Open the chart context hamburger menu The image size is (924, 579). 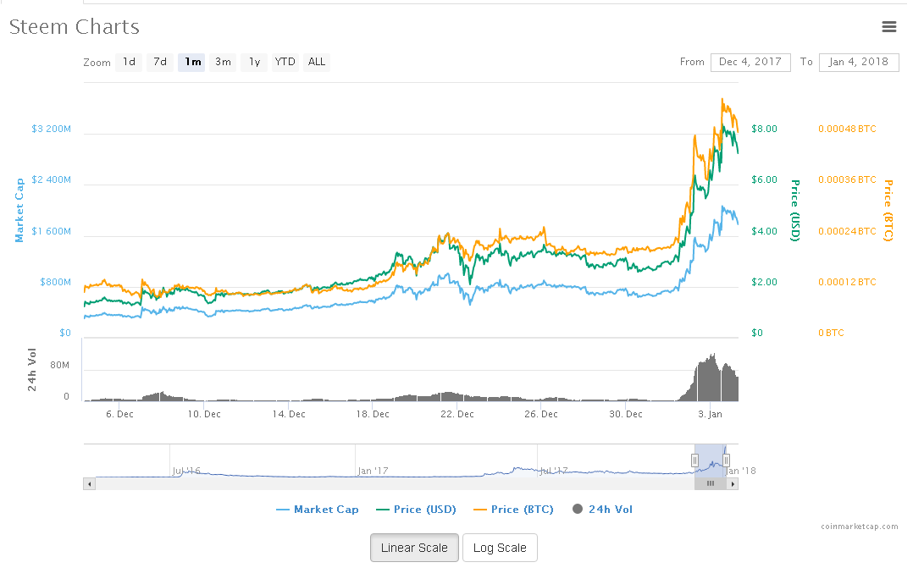(x=888, y=26)
